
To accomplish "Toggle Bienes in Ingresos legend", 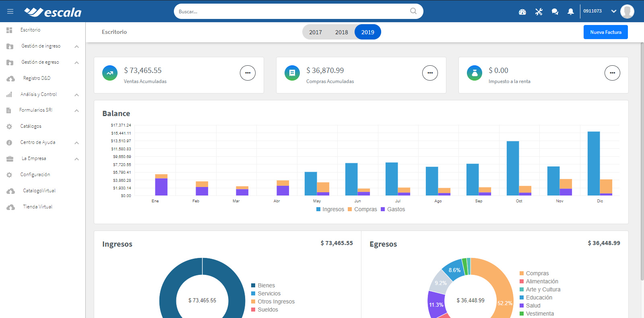I will pos(263,285).
